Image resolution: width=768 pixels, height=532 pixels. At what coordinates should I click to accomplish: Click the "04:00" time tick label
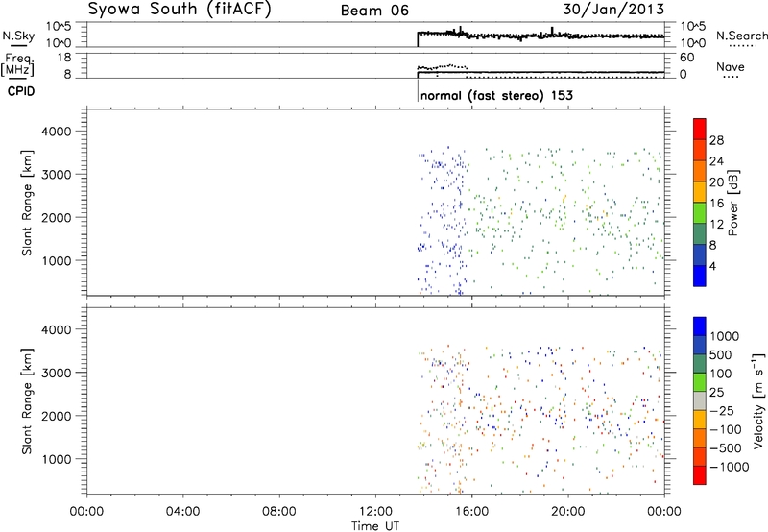click(182, 512)
